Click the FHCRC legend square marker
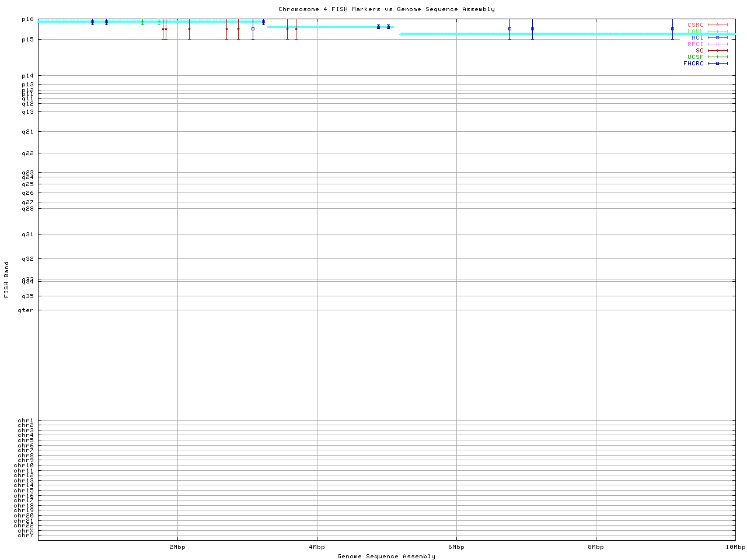Image resolution: width=747 pixels, height=560 pixels. click(717, 64)
